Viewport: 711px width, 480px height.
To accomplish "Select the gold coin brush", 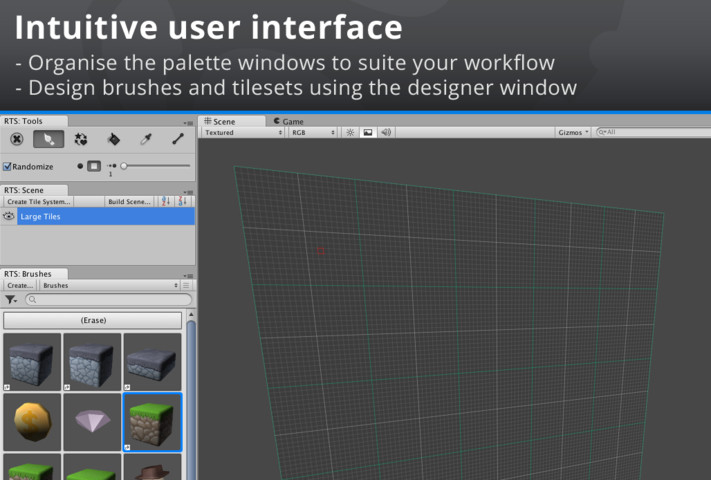I will (x=32, y=422).
